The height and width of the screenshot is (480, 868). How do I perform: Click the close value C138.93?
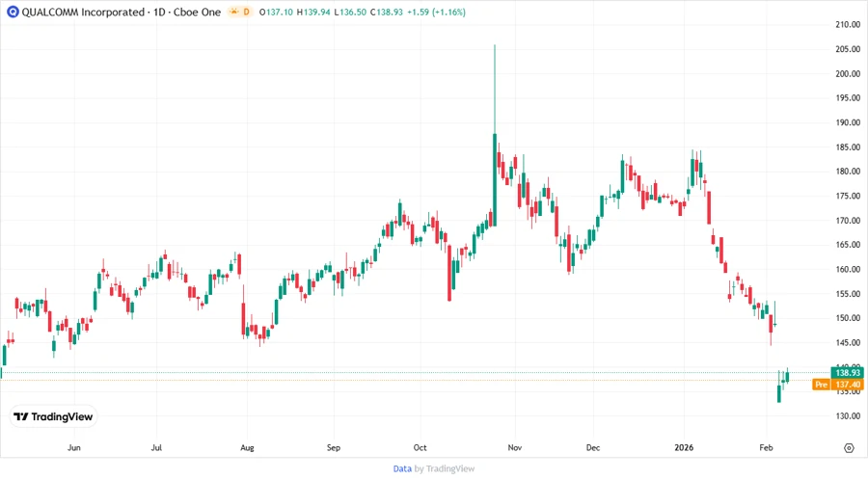[x=387, y=12]
